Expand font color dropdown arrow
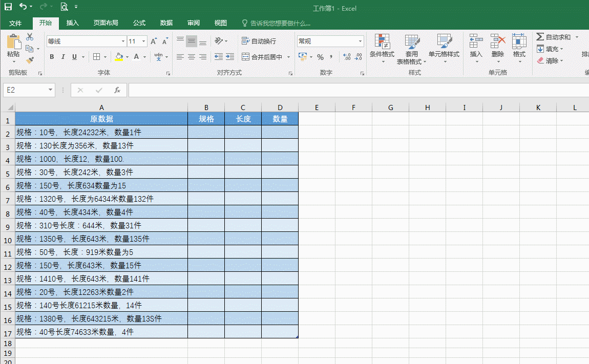589x364 pixels. coord(144,57)
